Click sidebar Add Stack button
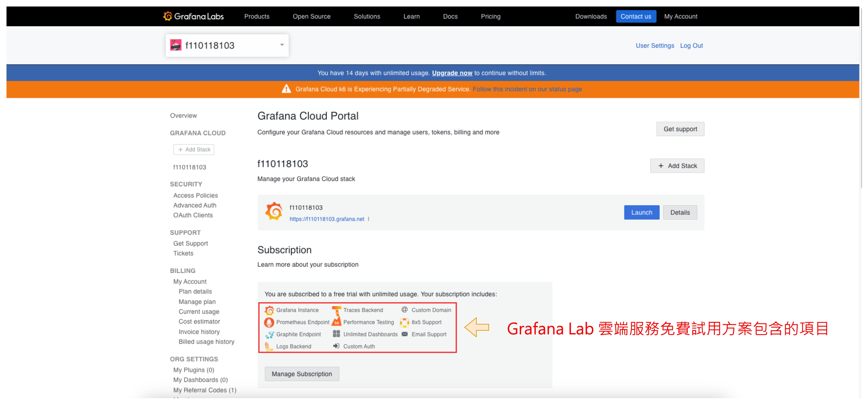 (194, 149)
